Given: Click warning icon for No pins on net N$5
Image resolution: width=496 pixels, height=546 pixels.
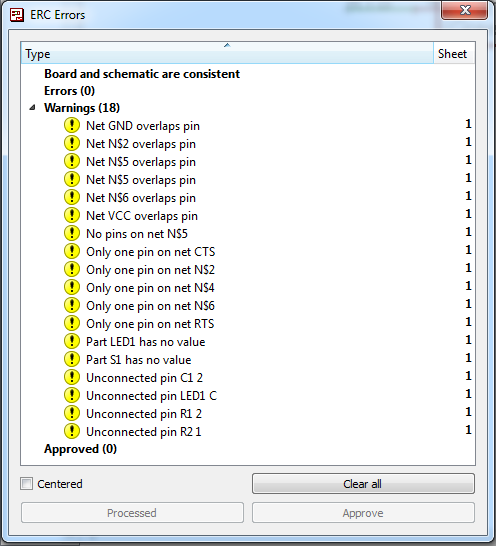Looking at the screenshot, I should click(72, 233).
